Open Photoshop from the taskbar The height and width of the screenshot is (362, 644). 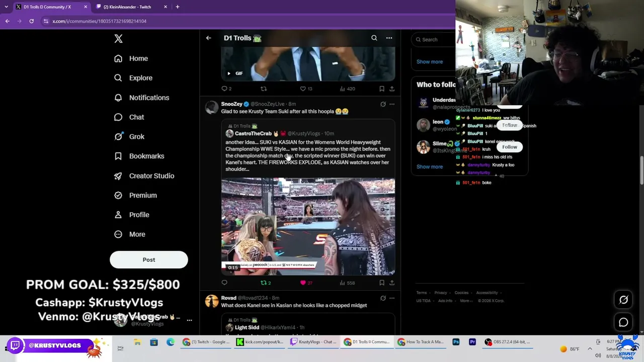point(456,342)
